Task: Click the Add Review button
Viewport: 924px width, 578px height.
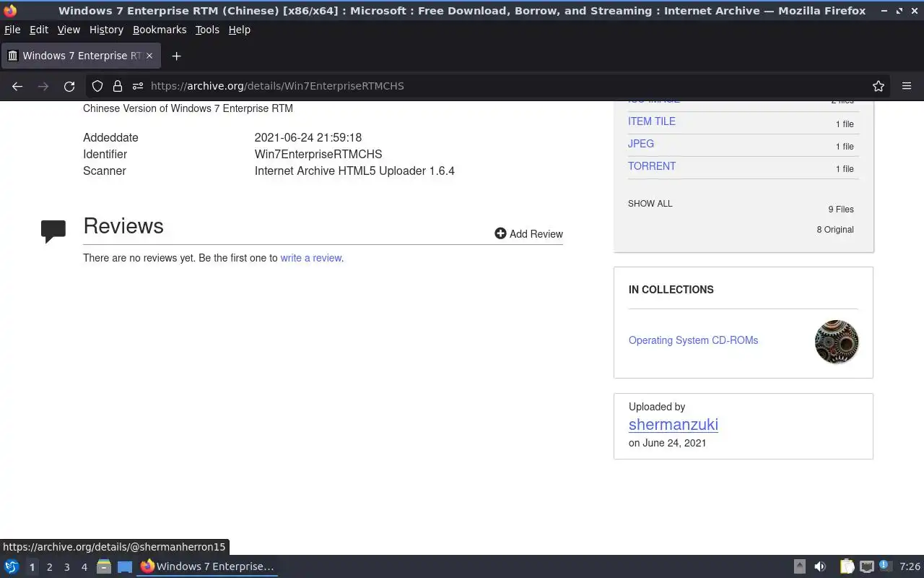Action: pos(529,234)
